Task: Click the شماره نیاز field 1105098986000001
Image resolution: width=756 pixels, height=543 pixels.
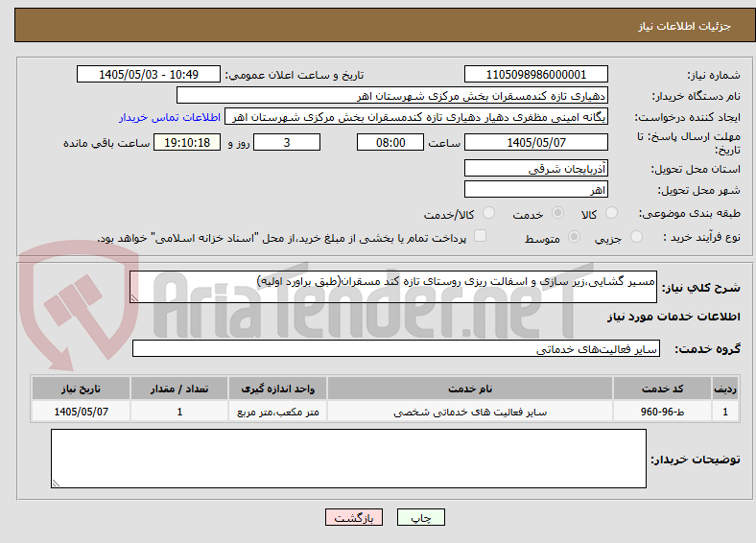Action: click(x=535, y=74)
